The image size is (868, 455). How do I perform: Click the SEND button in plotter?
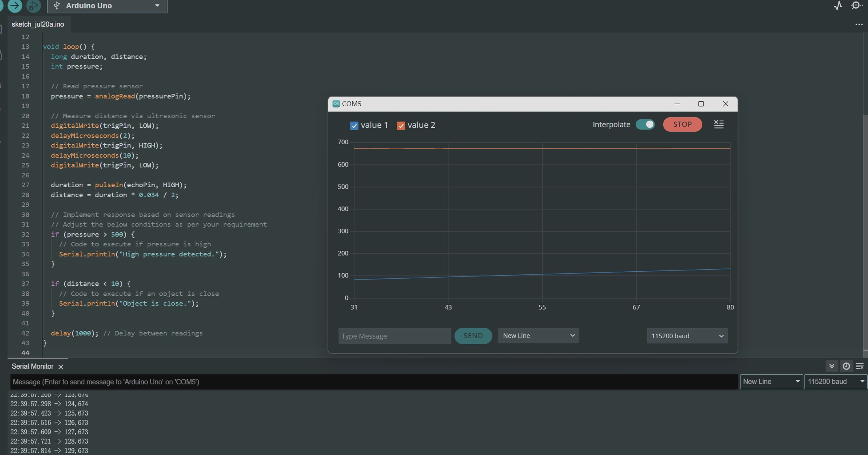tap(473, 336)
